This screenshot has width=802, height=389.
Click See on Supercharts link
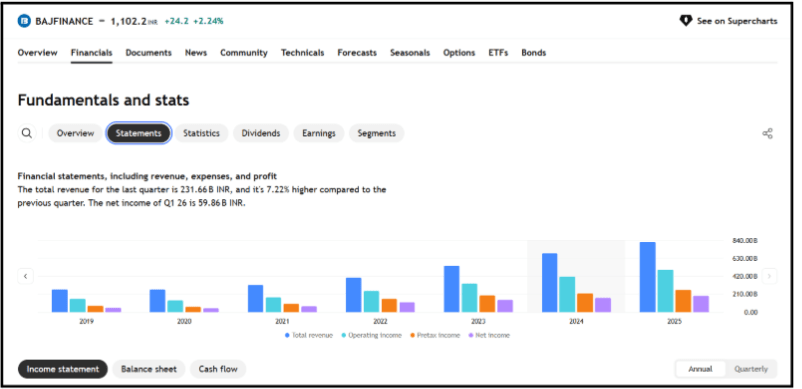click(x=728, y=21)
